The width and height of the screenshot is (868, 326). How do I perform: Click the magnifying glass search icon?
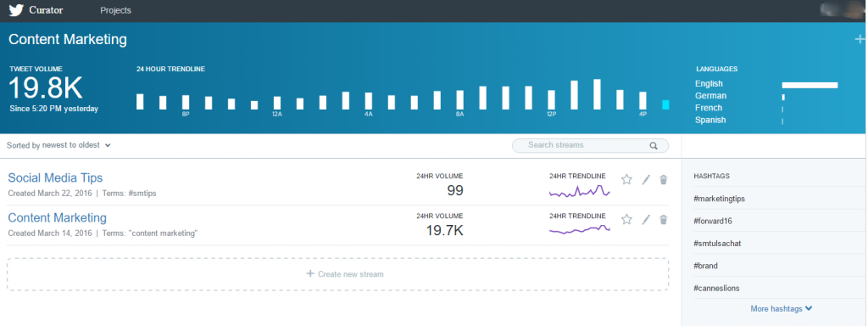[654, 146]
